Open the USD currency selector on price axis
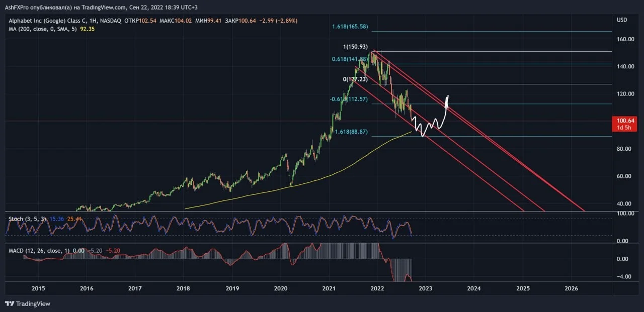The width and height of the screenshot is (644, 312). [622, 20]
